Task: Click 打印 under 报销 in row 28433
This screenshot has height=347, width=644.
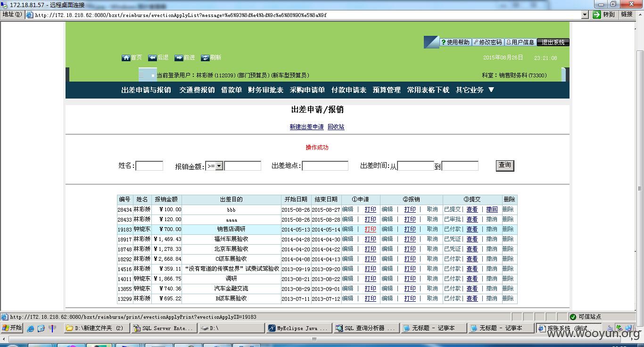Action: [x=410, y=219]
